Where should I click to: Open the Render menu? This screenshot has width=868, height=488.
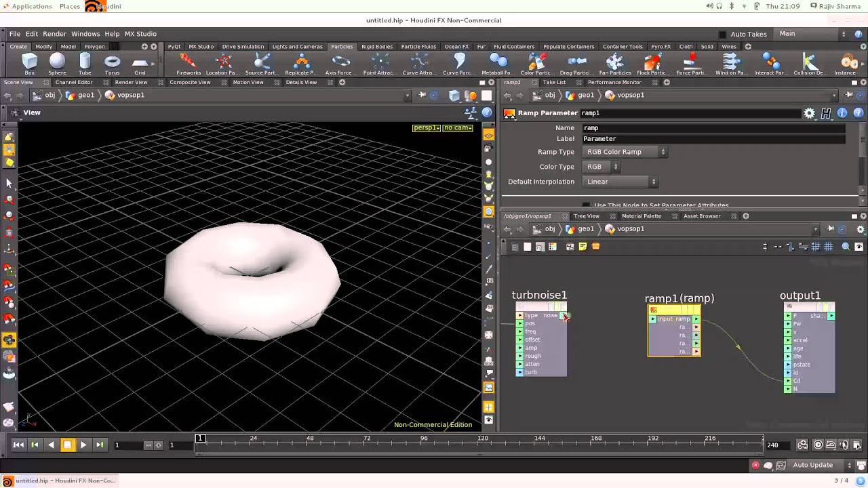pos(54,34)
